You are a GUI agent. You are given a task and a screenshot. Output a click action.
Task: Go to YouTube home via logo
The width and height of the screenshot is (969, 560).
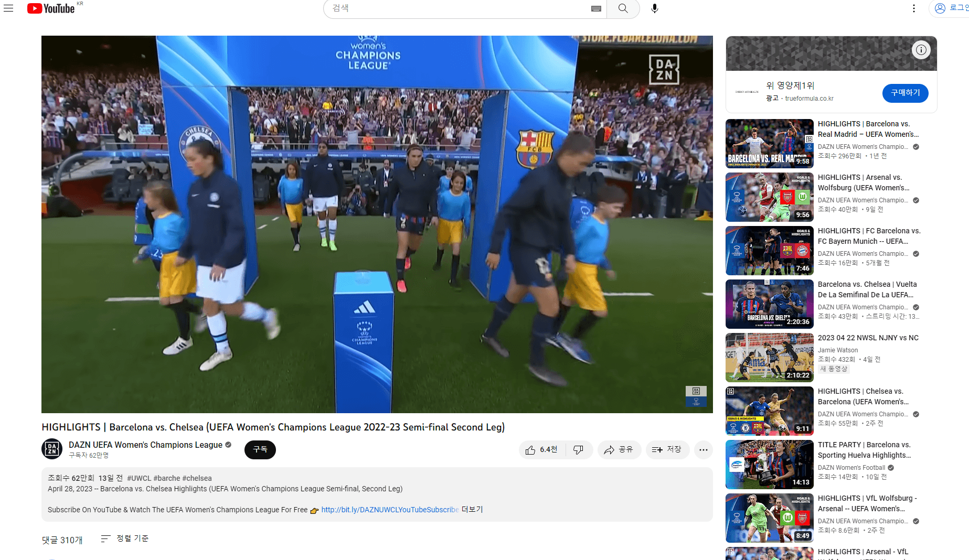51,8
